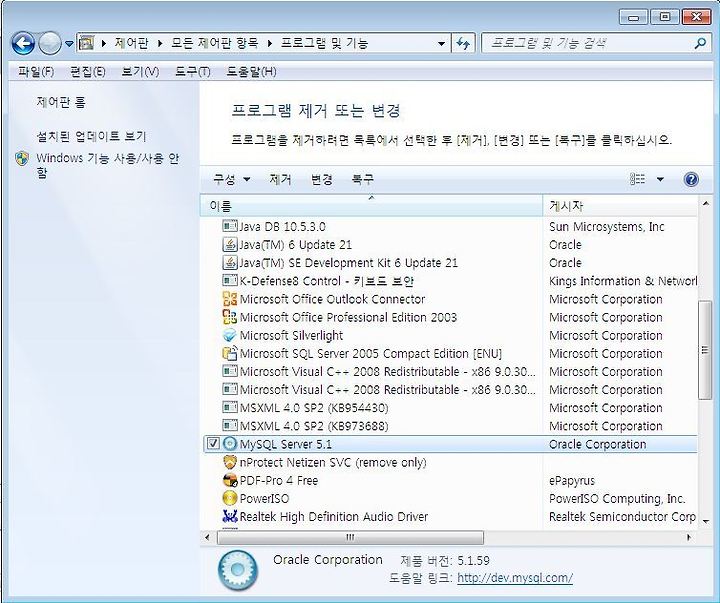720x603 pixels.
Task: Click the refresh button beside address bar
Action: tap(463, 44)
